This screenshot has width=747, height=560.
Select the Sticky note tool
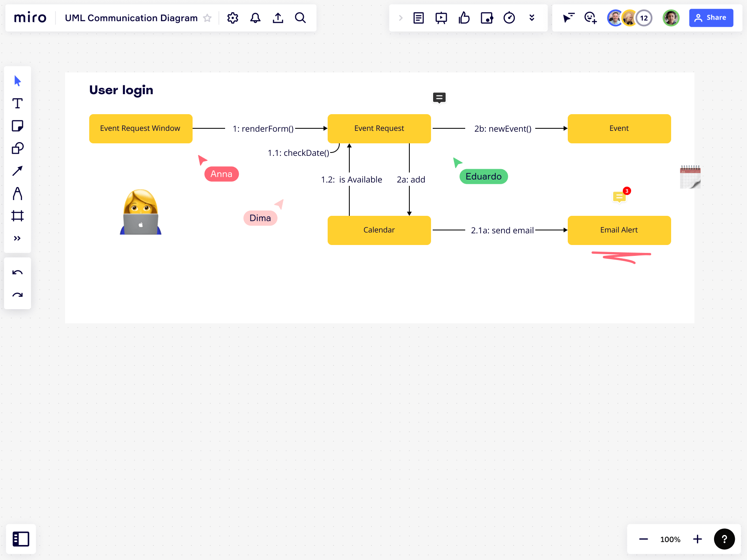[x=18, y=126]
